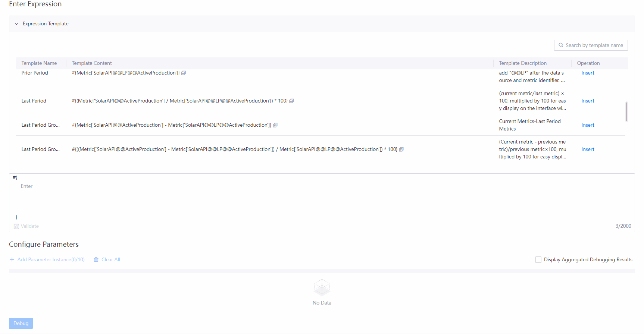Insert the Current Metrics-Last Period template

click(x=587, y=125)
